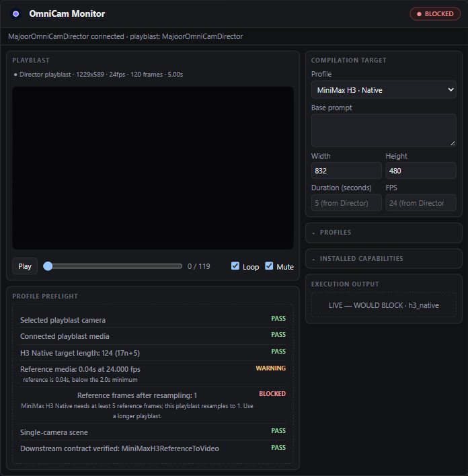Play the Director playblast
Viewport: 468px width, 476px height.
(x=25, y=266)
